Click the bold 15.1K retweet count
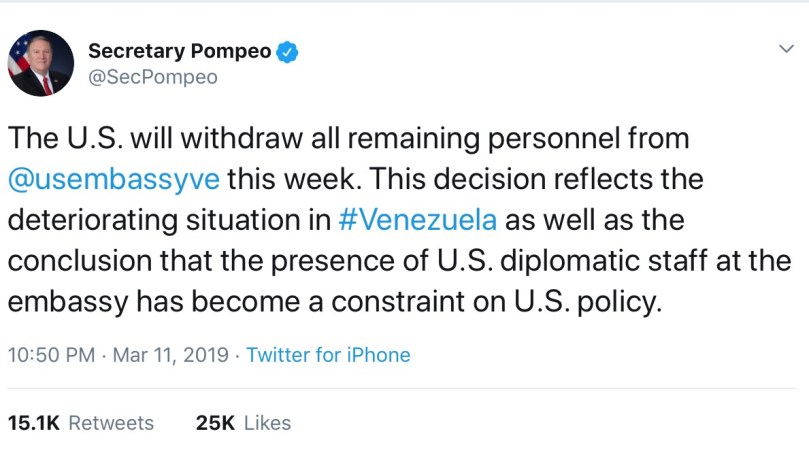The height and width of the screenshot is (455, 809). [x=33, y=423]
